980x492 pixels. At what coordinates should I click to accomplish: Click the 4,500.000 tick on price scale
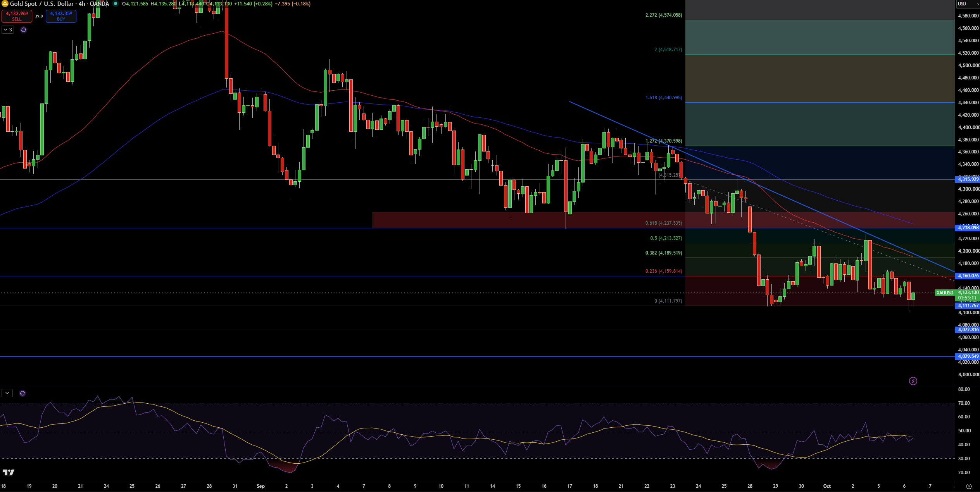point(968,65)
